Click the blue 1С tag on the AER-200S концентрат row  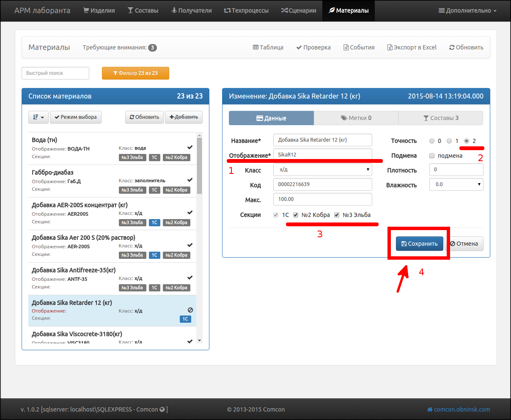(154, 222)
